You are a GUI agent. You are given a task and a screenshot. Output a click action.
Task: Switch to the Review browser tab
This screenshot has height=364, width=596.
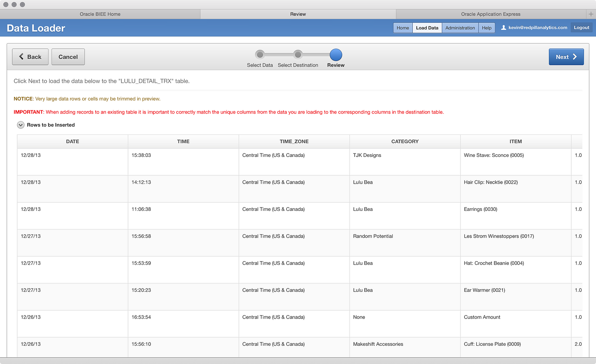coord(298,14)
